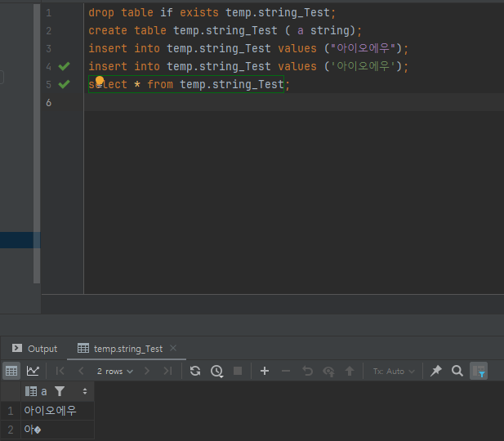Add a new row with plus icon

pyautogui.click(x=265, y=371)
